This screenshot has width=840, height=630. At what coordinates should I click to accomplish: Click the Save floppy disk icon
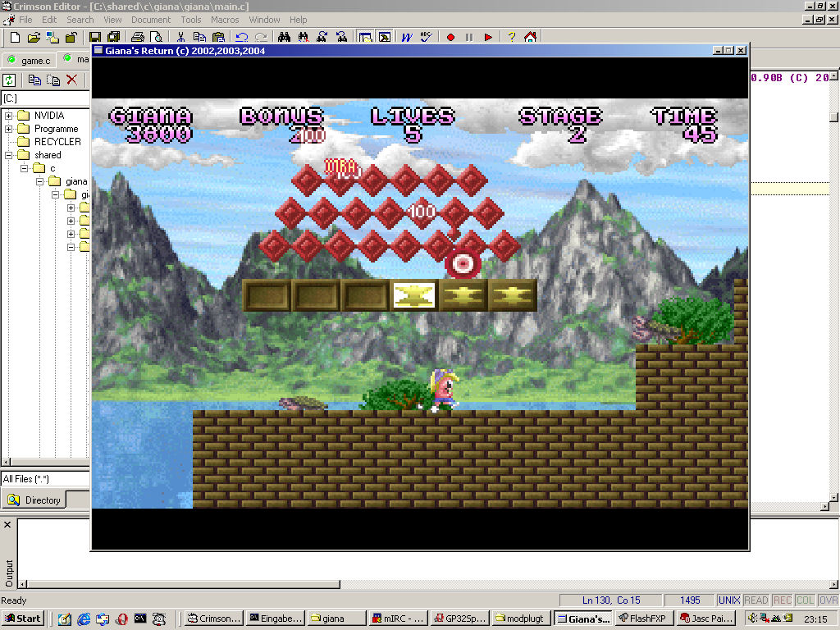pyautogui.click(x=95, y=37)
